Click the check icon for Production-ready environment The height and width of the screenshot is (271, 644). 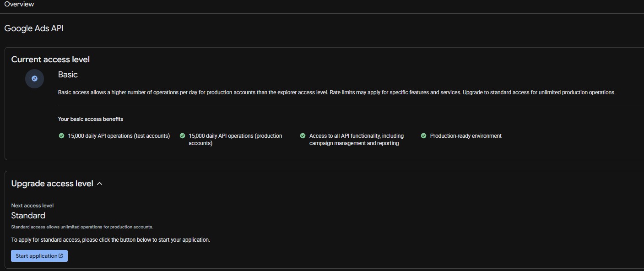click(423, 136)
